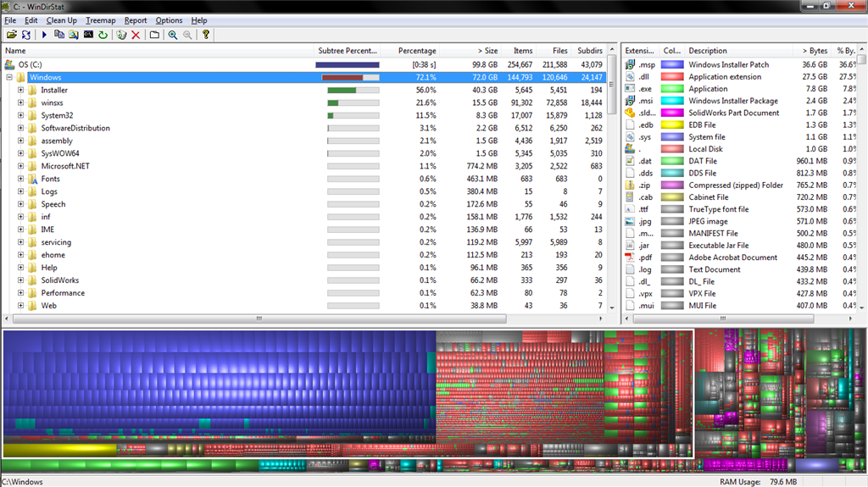The height and width of the screenshot is (487, 868).
Task: Click the Command Prompt Here icon
Action: tap(88, 35)
